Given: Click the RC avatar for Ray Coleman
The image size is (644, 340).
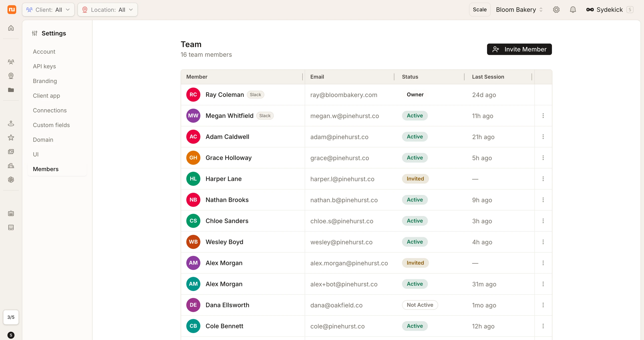Looking at the screenshot, I should click(193, 95).
